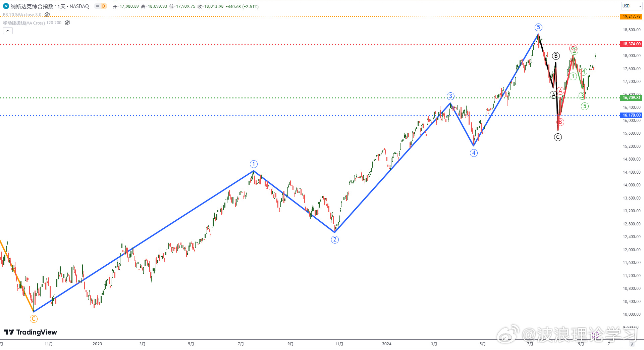Screen dimensions: 644x350
Task: Click the 5月 2024 label on time axis
Action: [482, 344]
